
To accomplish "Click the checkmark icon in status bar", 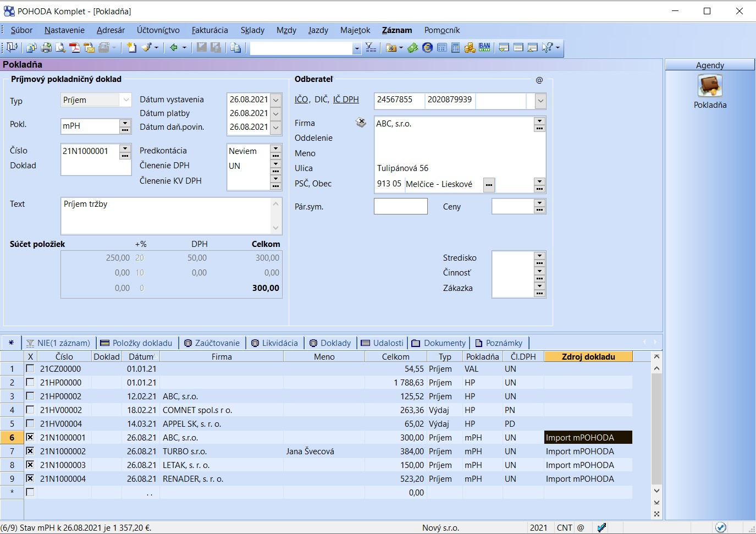I will [x=602, y=528].
